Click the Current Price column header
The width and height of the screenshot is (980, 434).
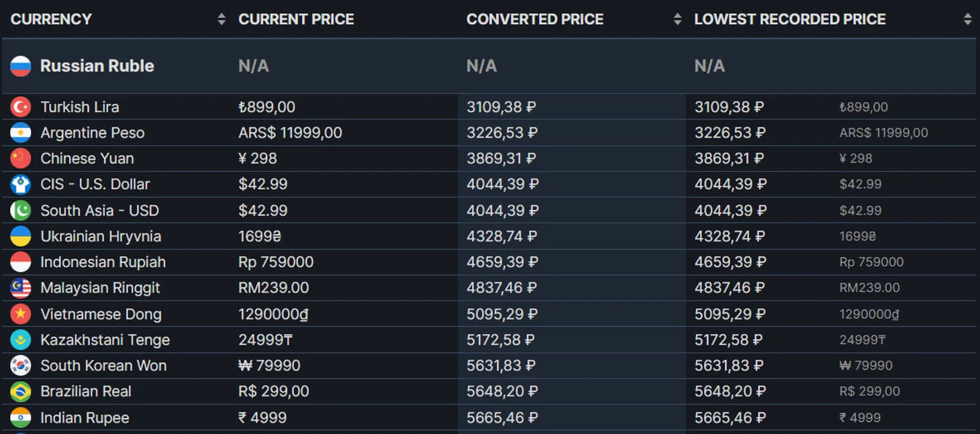pos(296,19)
